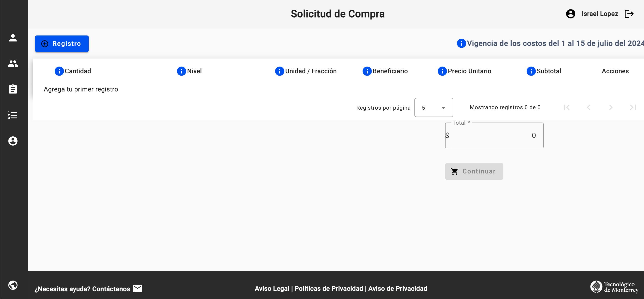Screen dimensions: 644x299
Task: Click the account circle sidebar icon
Action: click(13, 141)
